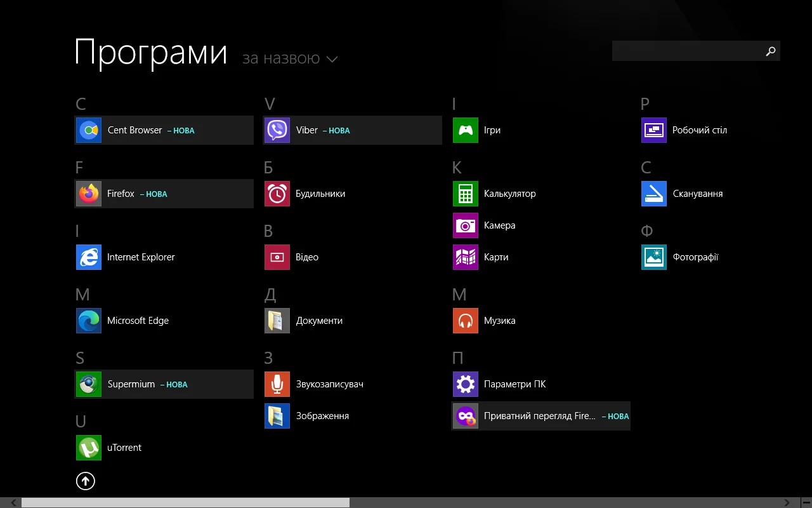812x508 pixels.
Task: Open the Звукозаписувач recorder app
Action: 277,384
